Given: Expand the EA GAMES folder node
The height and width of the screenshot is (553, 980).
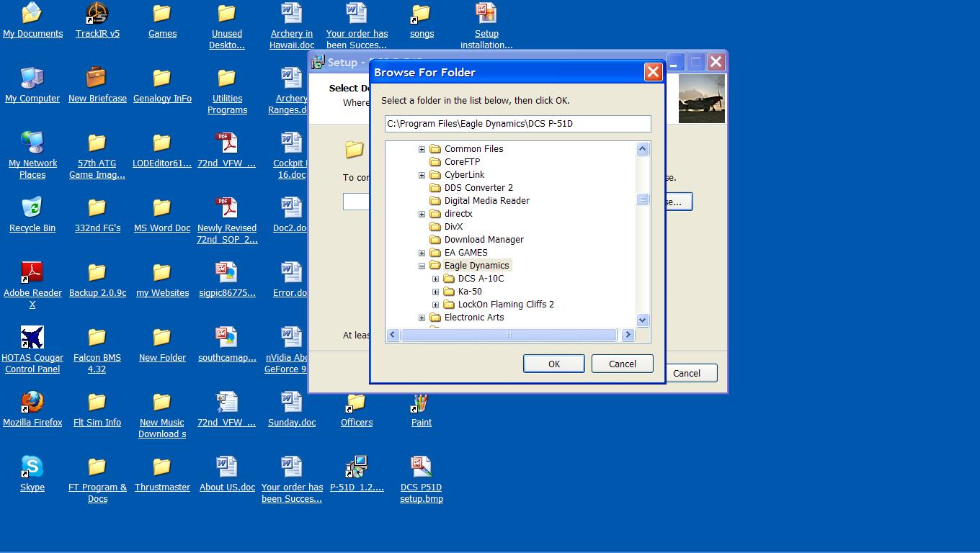Looking at the screenshot, I should click(x=422, y=253).
